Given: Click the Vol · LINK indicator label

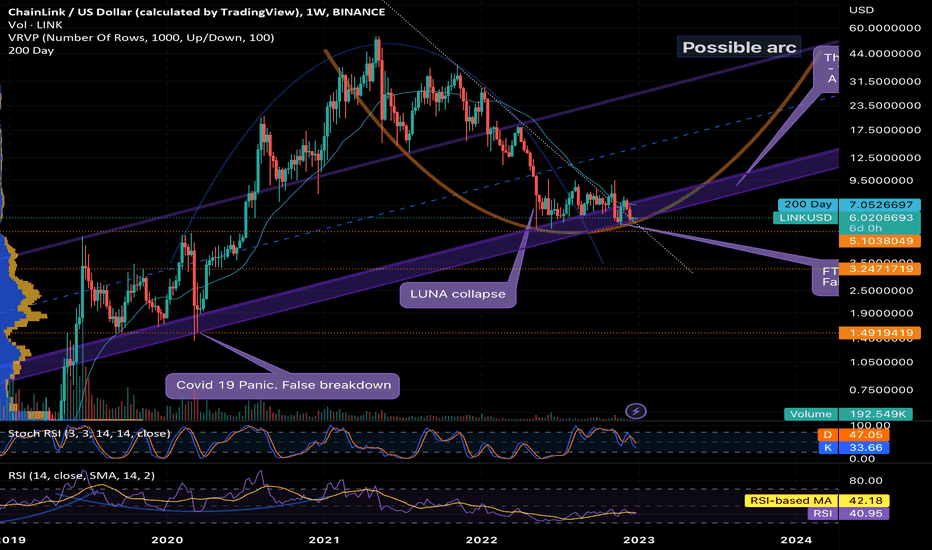Looking at the screenshot, I should pyautogui.click(x=35, y=25).
